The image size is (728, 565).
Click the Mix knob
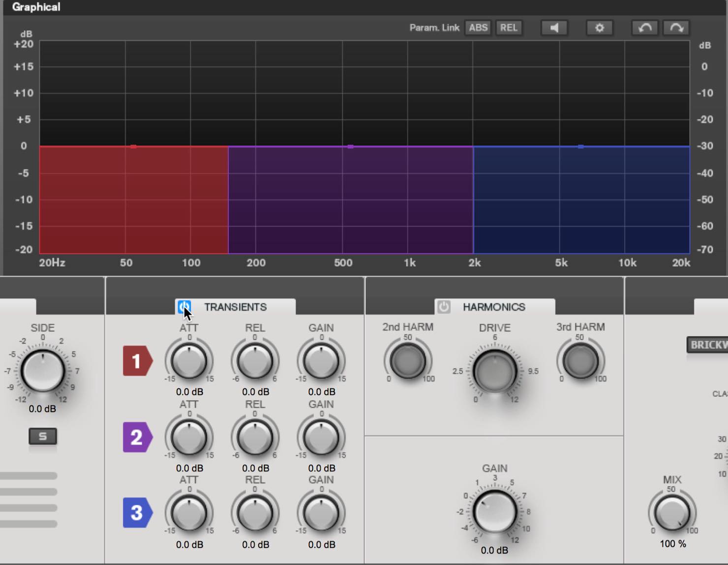point(672,512)
